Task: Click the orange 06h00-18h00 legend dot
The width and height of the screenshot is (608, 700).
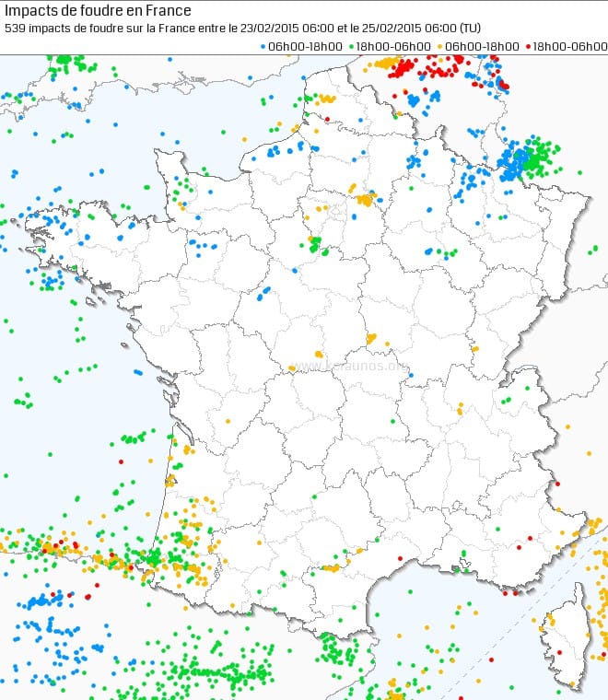Action: point(440,44)
